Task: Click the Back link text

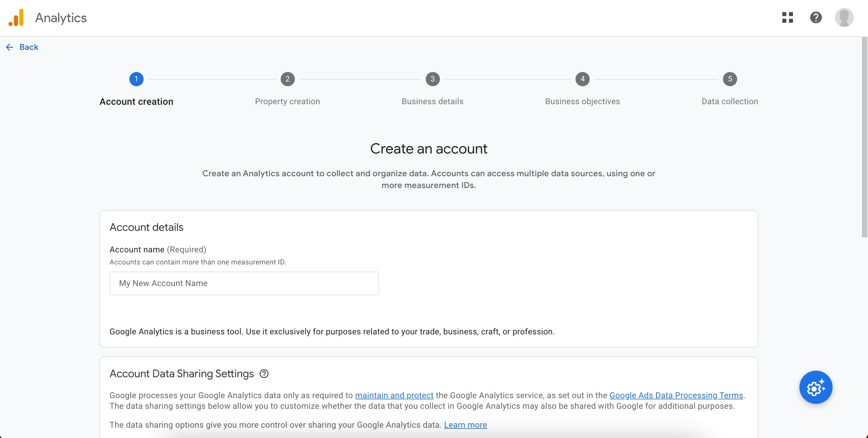Action: (x=29, y=47)
